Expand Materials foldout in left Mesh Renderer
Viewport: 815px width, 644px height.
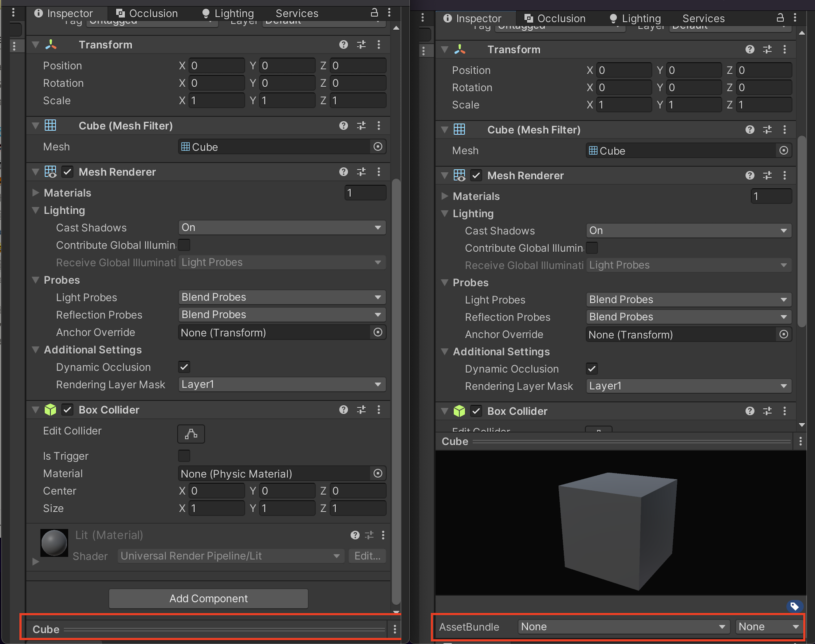click(36, 193)
